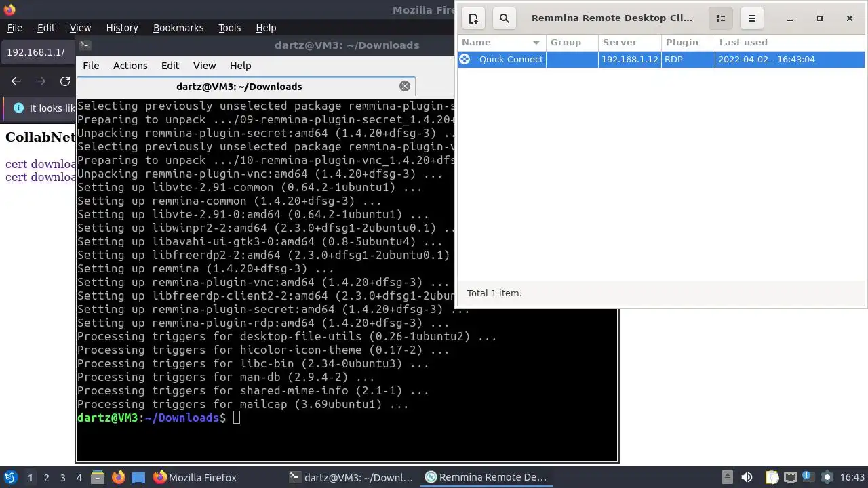Open the Firefox View menu
The image size is (868, 488).
point(80,28)
